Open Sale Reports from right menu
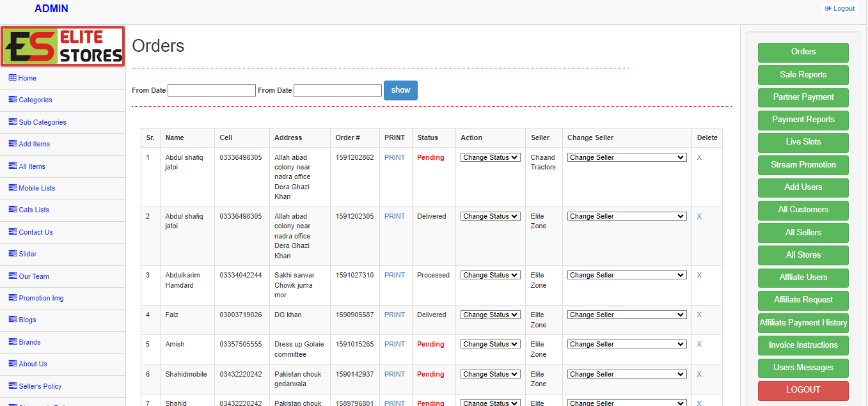Screen dimensions: 868x406 tap(803, 75)
